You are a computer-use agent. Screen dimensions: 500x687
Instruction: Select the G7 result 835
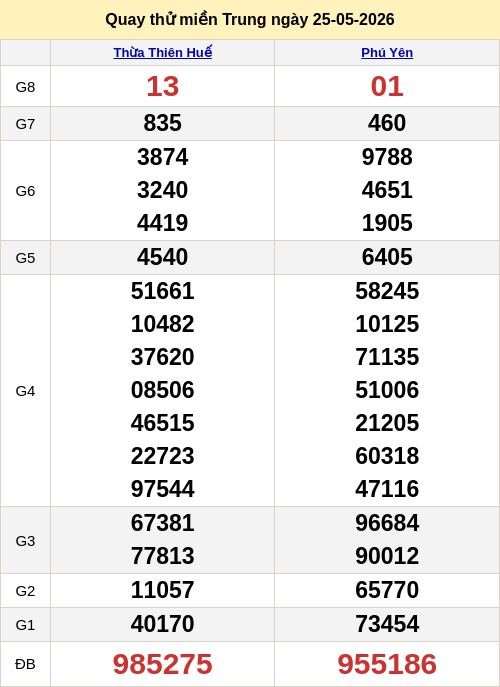[163, 123]
